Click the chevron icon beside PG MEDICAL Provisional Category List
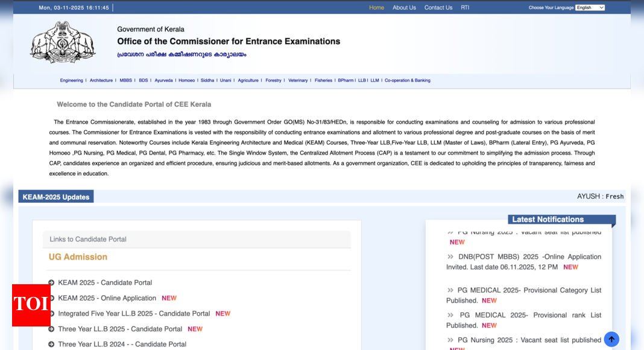The width and height of the screenshot is (644, 350). (450, 290)
